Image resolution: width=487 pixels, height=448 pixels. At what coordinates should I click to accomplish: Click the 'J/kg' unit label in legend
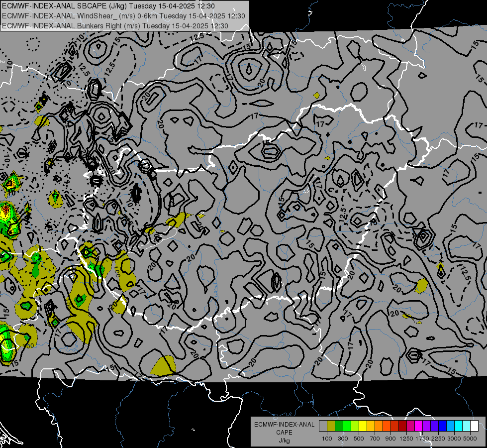284,441
